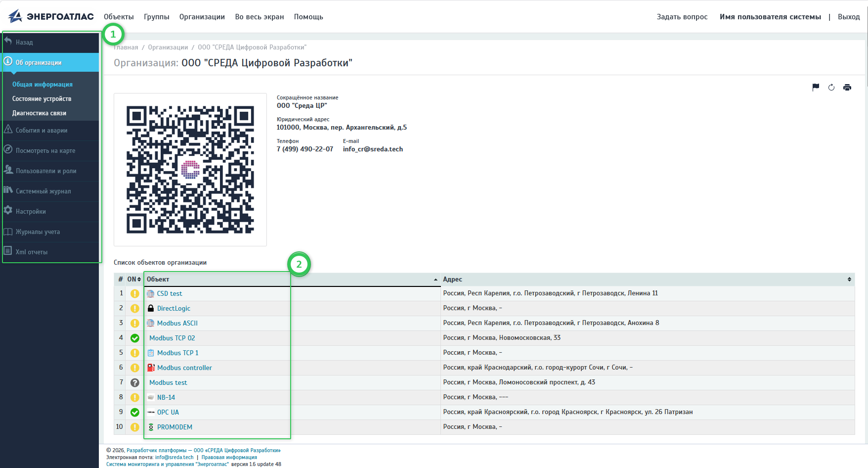
Task: Click the legal address 101000, Москва text
Action: [342, 128]
